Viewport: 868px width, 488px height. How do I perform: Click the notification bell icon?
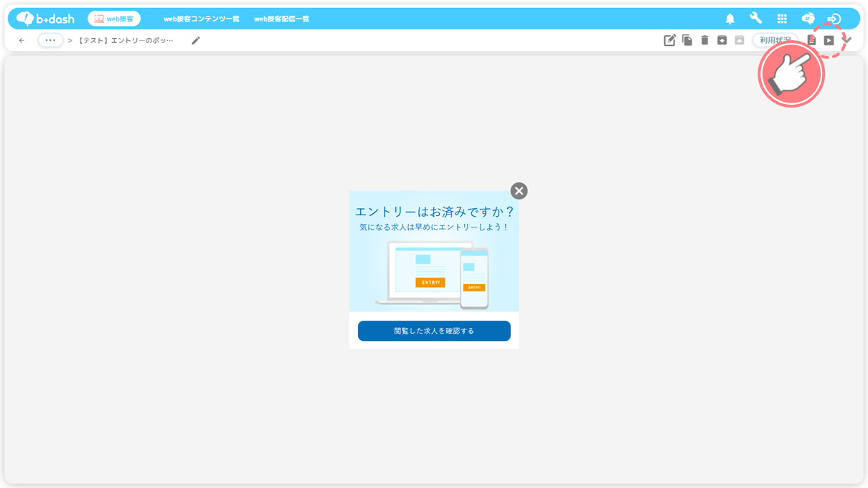click(x=730, y=19)
